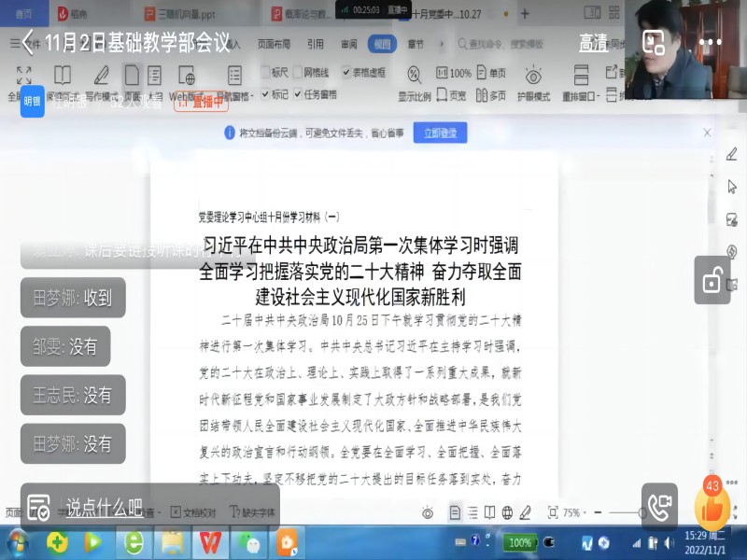Click the taskbar volume speaker icon
The height and width of the screenshot is (560, 747).
click(669, 543)
